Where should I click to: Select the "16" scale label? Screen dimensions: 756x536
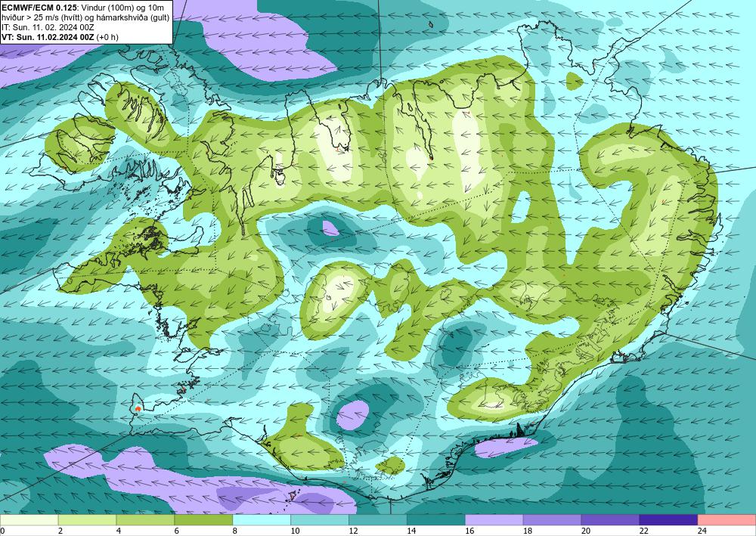[x=469, y=531]
